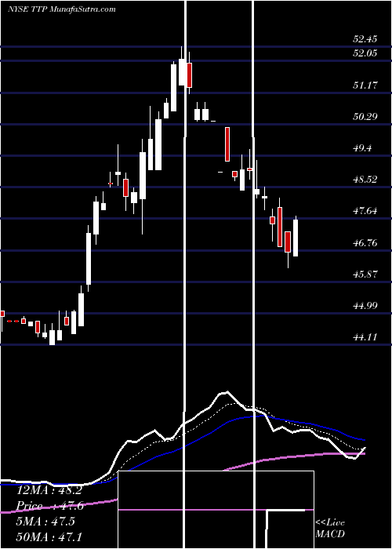Click the 52.05 price level label
This screenshot has width=392, height=549.
coord(365,53)
